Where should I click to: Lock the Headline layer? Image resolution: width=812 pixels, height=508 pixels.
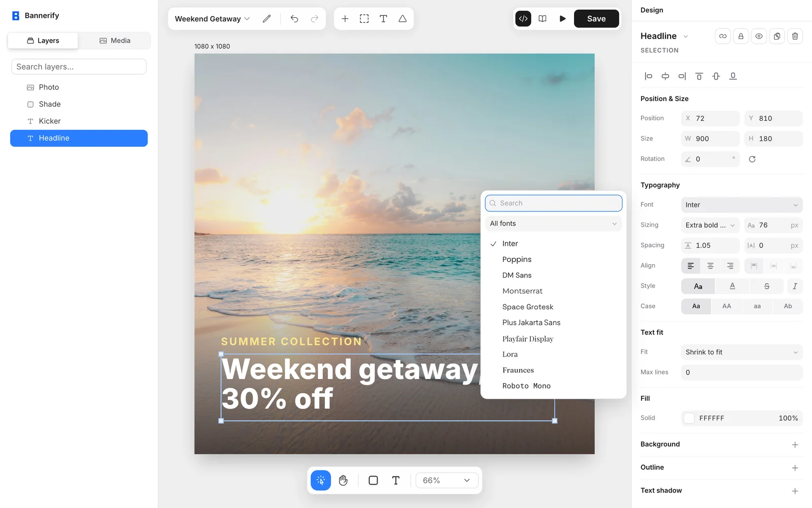tap(741, 36)
